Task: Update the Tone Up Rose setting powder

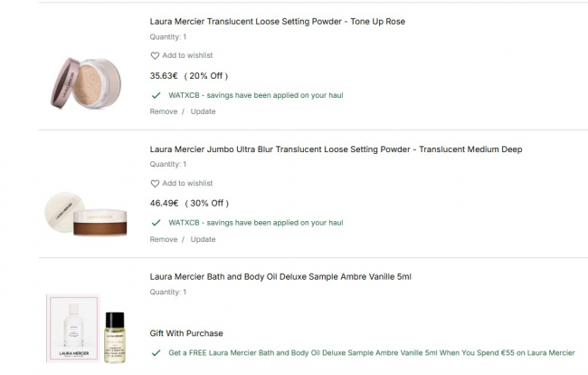Action: pyautogui.click(x=203, y=111)
